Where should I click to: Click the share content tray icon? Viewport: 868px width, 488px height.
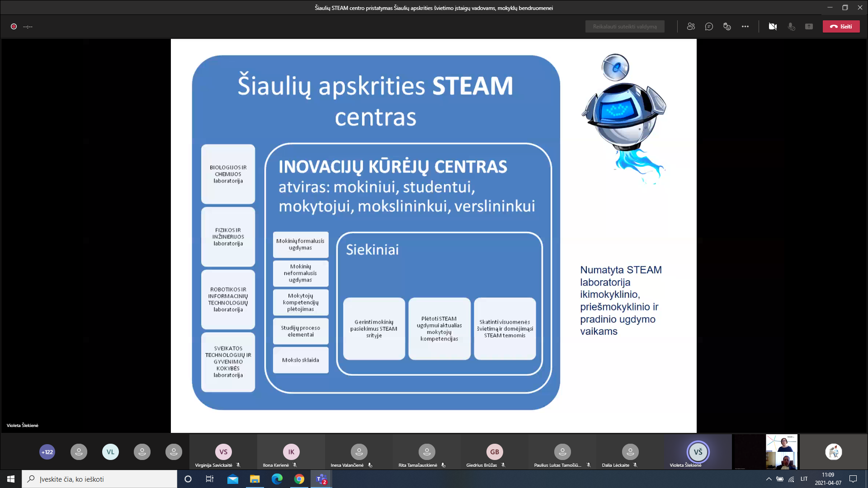(x=809, y=27)
